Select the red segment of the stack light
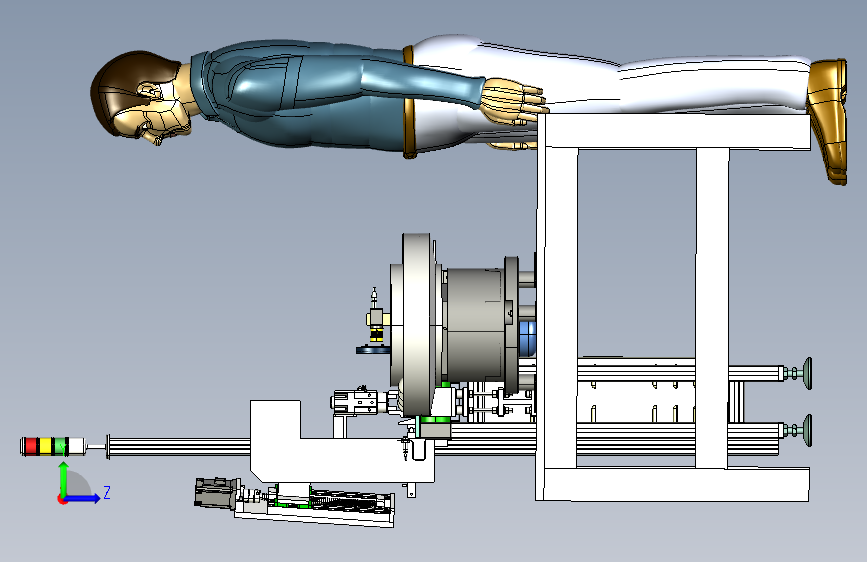The image size is (867, 562). [30, 446]
